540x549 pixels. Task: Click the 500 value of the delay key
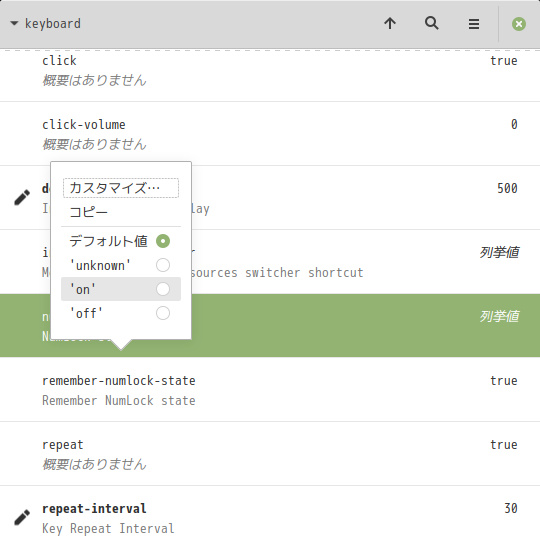point(507,188)
